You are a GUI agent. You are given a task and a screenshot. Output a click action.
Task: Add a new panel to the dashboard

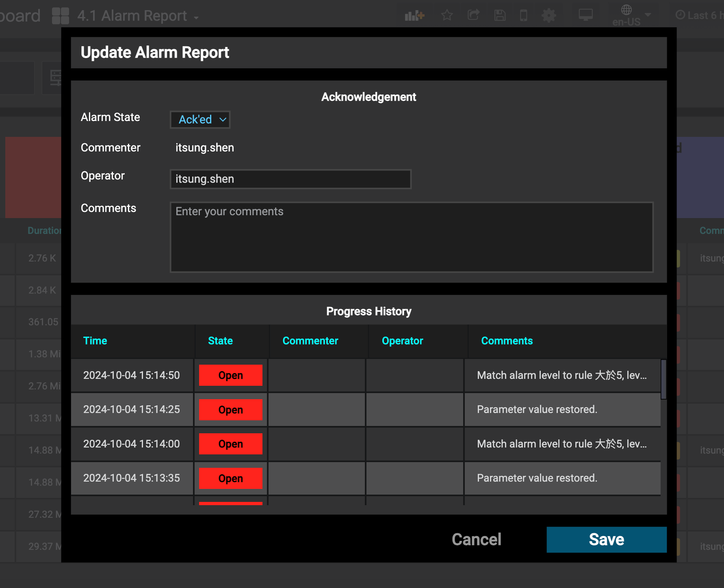click(x=414, y=15)
